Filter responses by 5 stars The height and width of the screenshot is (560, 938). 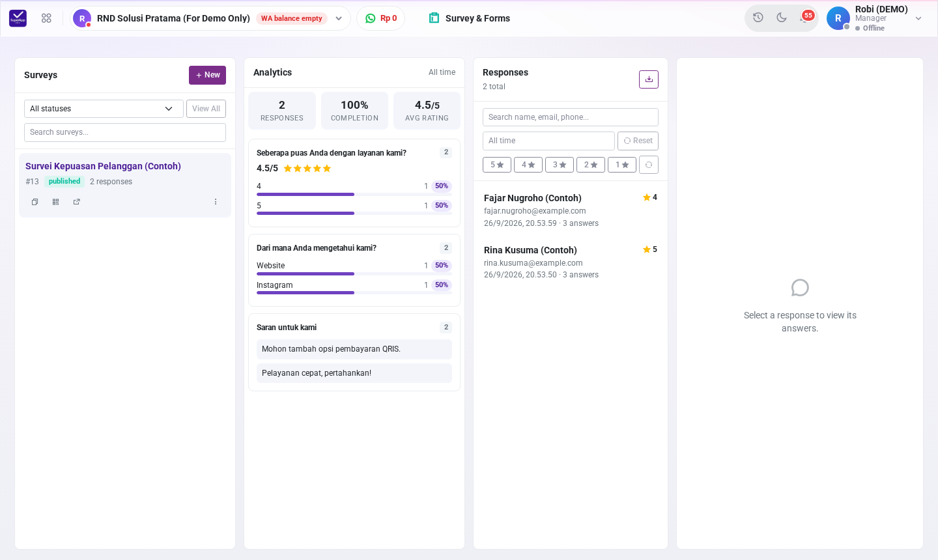pos(497,165)
